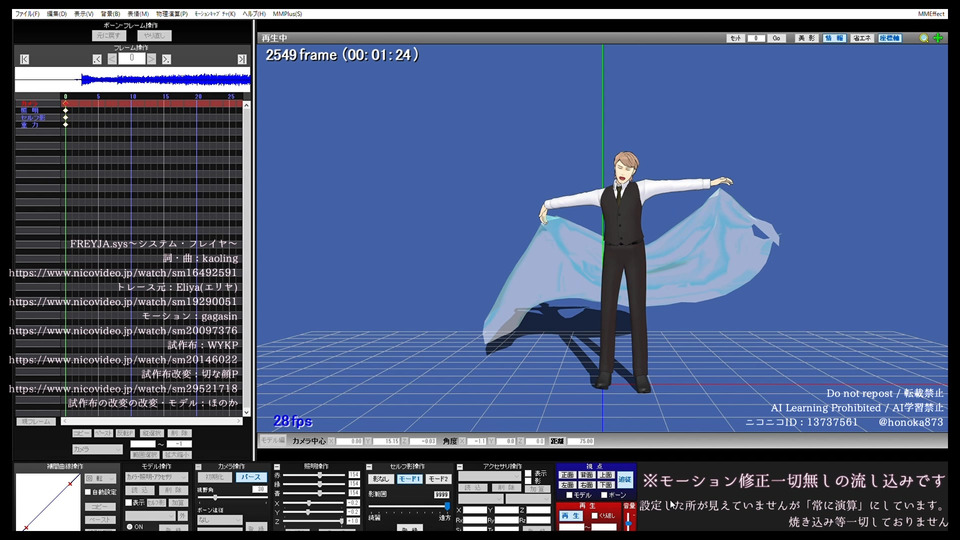The height and width of the screenshot is (540, 960).
Task: Click the 正面 front view button
Action: click(568, 475)
